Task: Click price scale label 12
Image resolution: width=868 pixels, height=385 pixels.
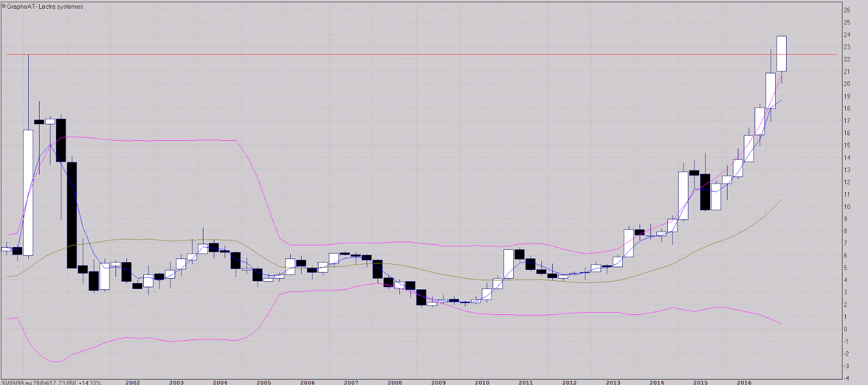Action: coord(847,182)
